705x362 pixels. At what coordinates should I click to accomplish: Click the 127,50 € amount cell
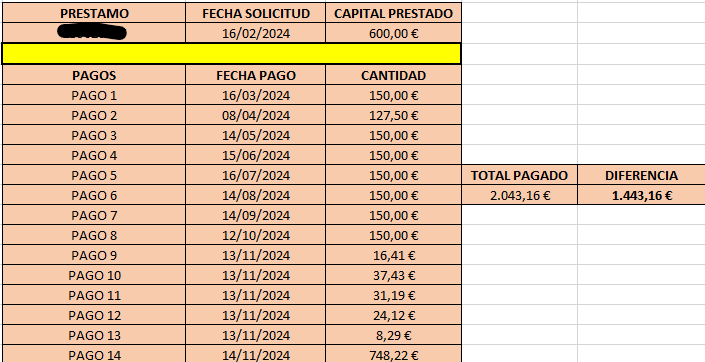pos(393,115)
